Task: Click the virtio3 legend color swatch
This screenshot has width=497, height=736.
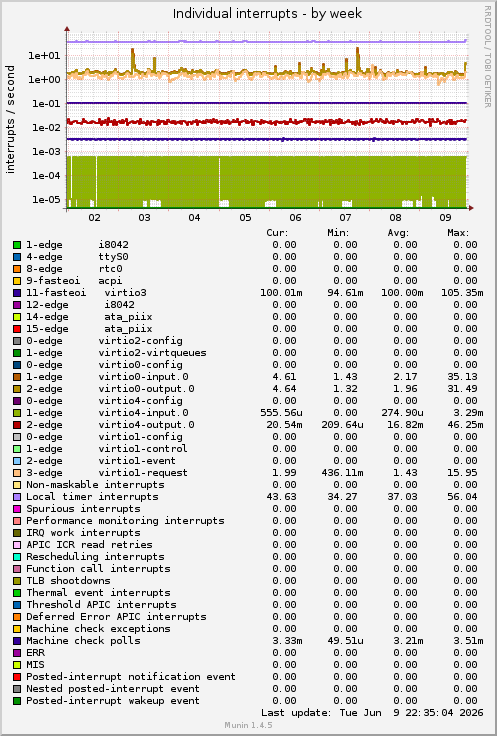Action: tap(17, 293)
